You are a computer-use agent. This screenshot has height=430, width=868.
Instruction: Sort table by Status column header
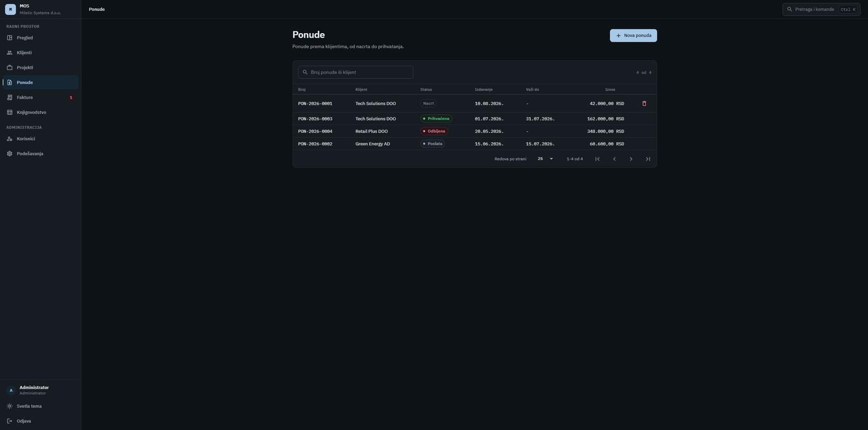(426, 89)
